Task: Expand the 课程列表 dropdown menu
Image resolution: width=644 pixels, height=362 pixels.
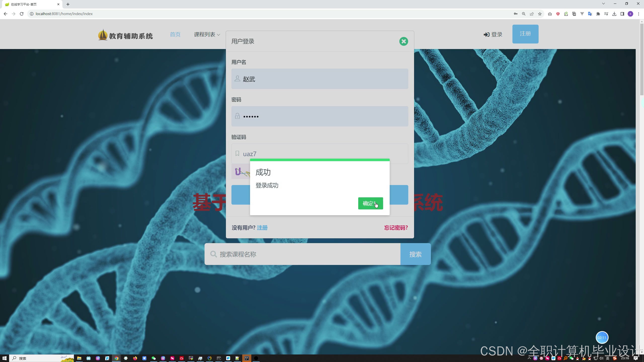Action: [x=207, y=34]
